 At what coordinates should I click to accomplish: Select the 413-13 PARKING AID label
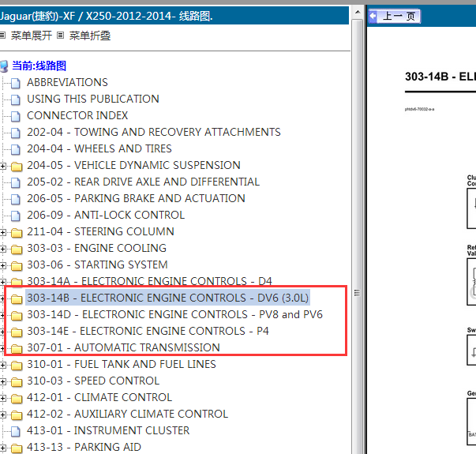84,447
